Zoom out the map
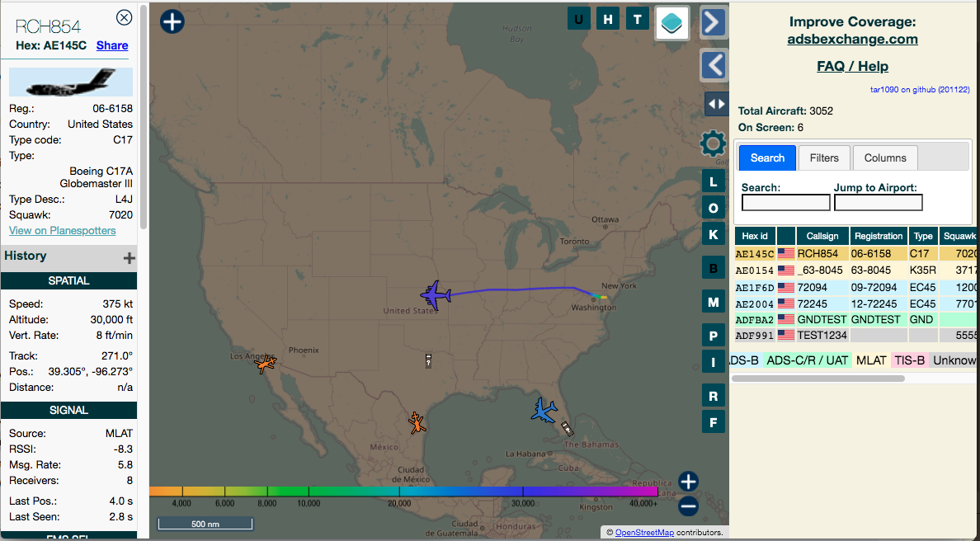The image size is (980, 541). (688, 506)
